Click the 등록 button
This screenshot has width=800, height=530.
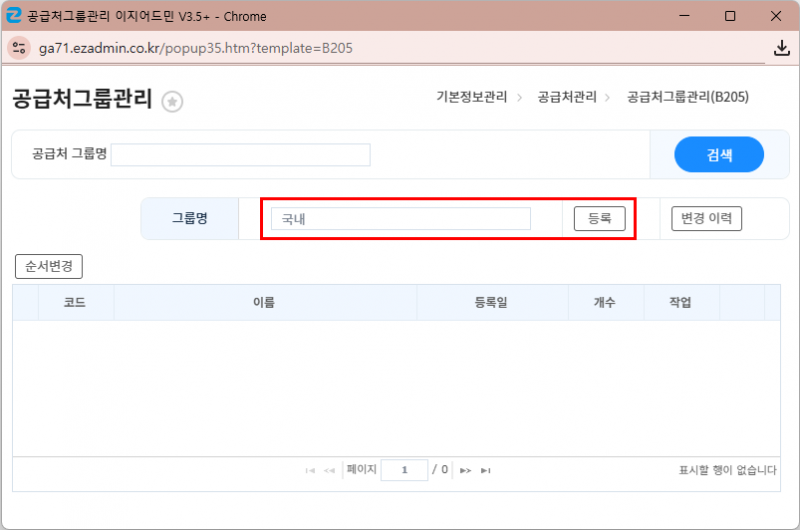point(599,218)
